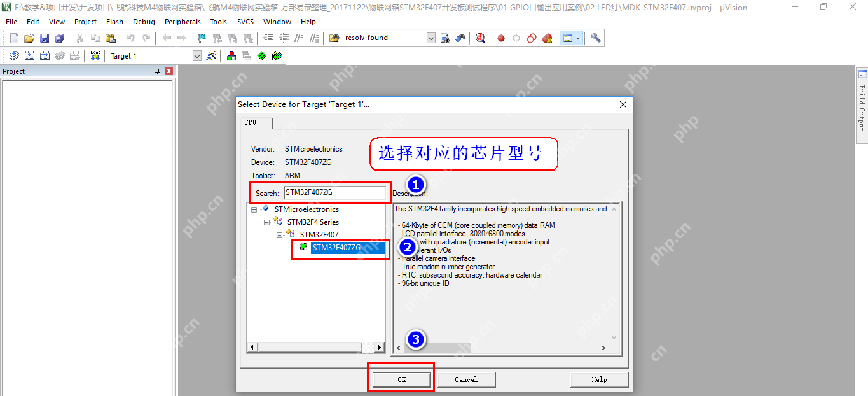
Task: Toggle the red Insert Breakpoint button
Action: pos(501,38)
